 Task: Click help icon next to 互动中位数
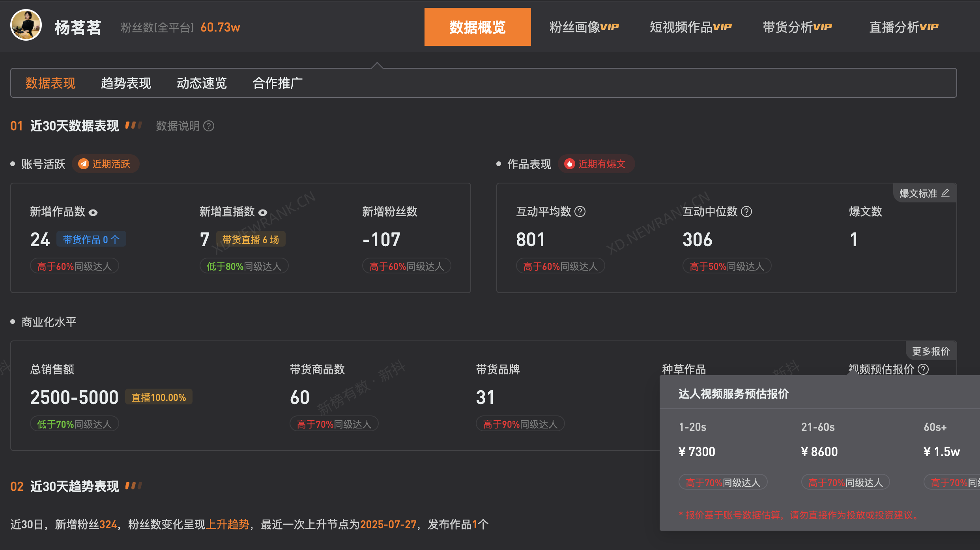(x=746, y=211)
